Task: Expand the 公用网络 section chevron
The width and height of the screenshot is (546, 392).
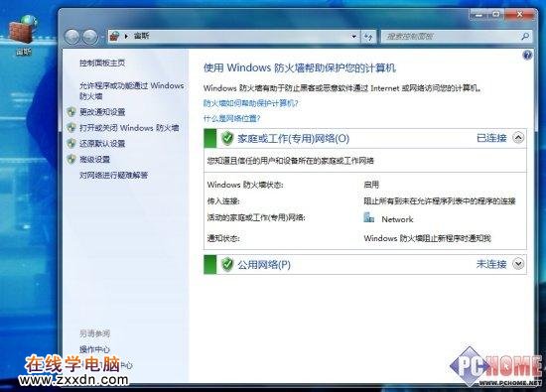Action: tap(518, 264)
